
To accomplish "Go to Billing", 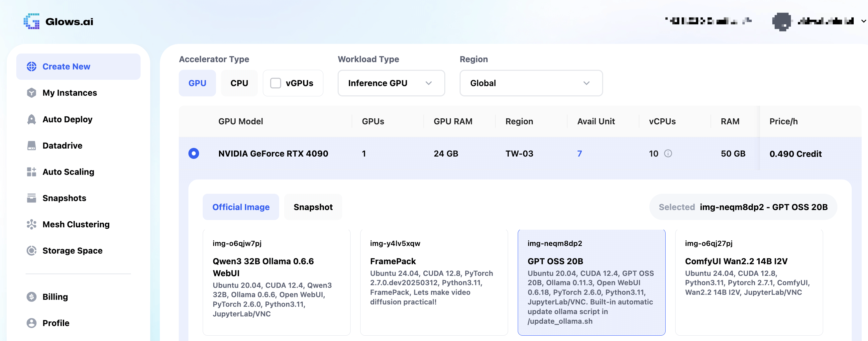I will click(x=78, y=297).
